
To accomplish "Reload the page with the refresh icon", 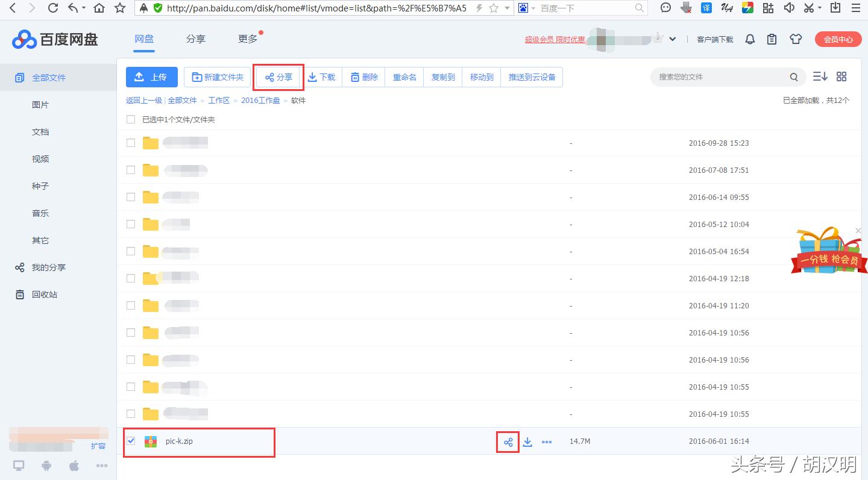I will (x=53, y=8).
